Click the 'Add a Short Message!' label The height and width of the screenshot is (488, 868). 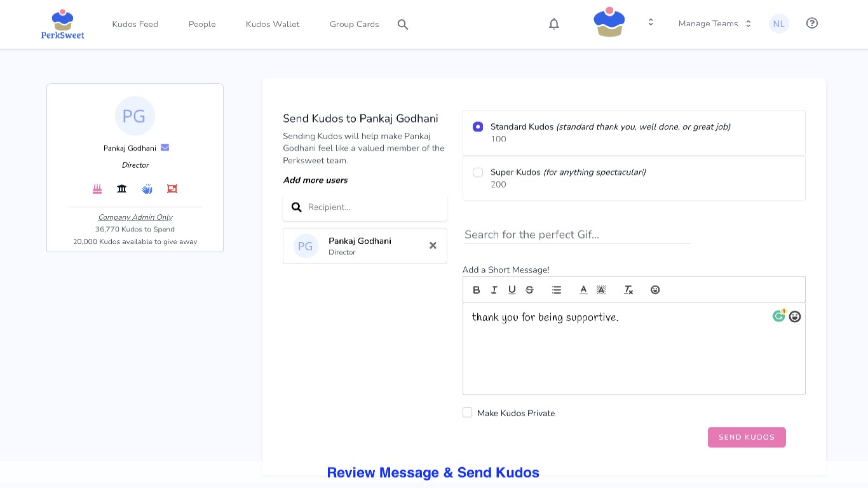click(506, 270)
